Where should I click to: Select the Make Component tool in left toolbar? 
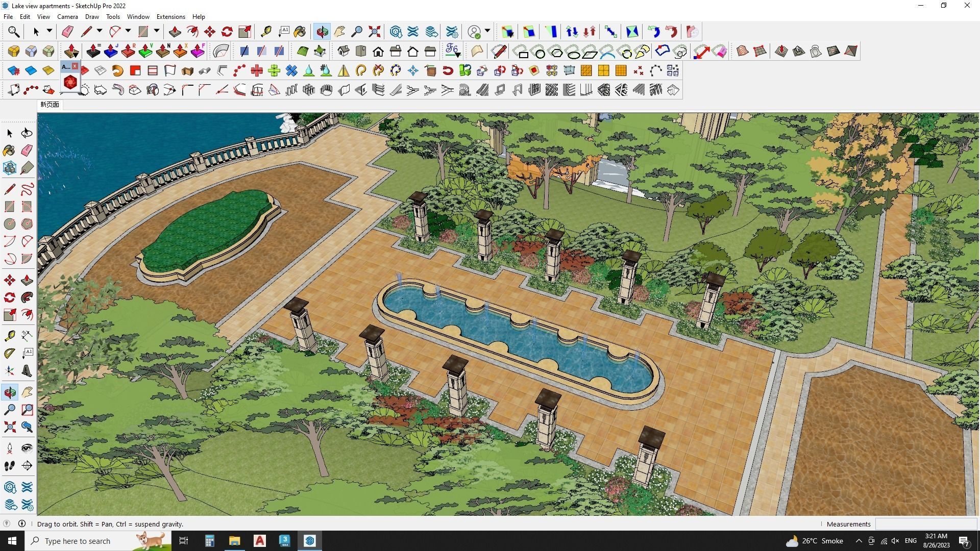[10, 168]
